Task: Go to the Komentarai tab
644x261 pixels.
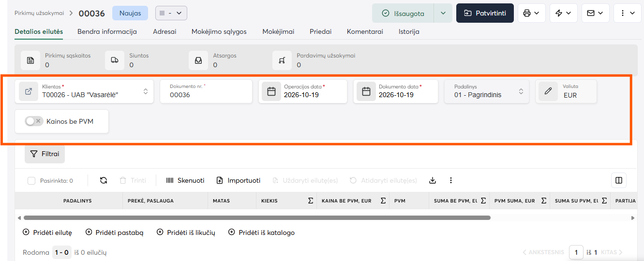Action: pos(365,31)
